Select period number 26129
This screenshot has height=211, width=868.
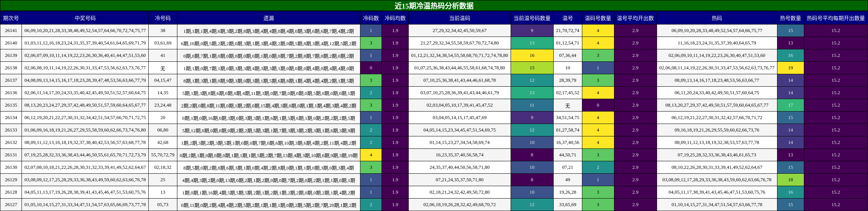(11, 180)
